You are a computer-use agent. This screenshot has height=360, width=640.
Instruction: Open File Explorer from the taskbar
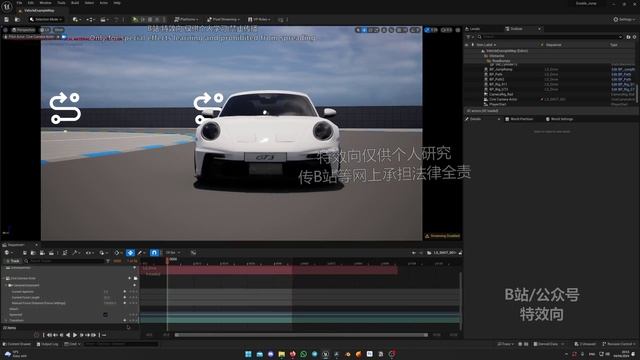pyautogui.click(x=281, y=354)
